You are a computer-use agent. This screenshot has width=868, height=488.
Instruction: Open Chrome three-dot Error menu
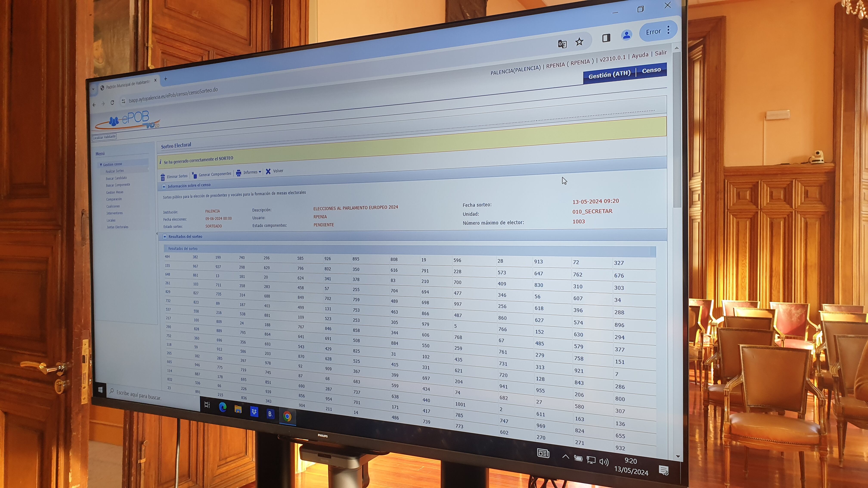click(x=668, y=30)
